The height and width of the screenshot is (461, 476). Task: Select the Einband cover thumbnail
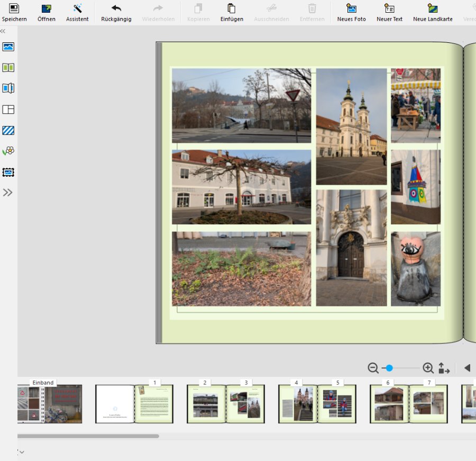50,404
